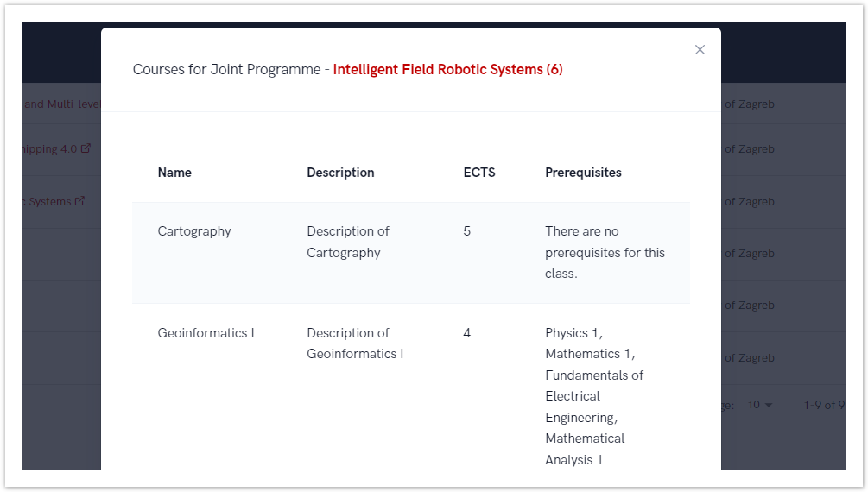Click the 'no prerequisites for this class' text

click(605, 253)
